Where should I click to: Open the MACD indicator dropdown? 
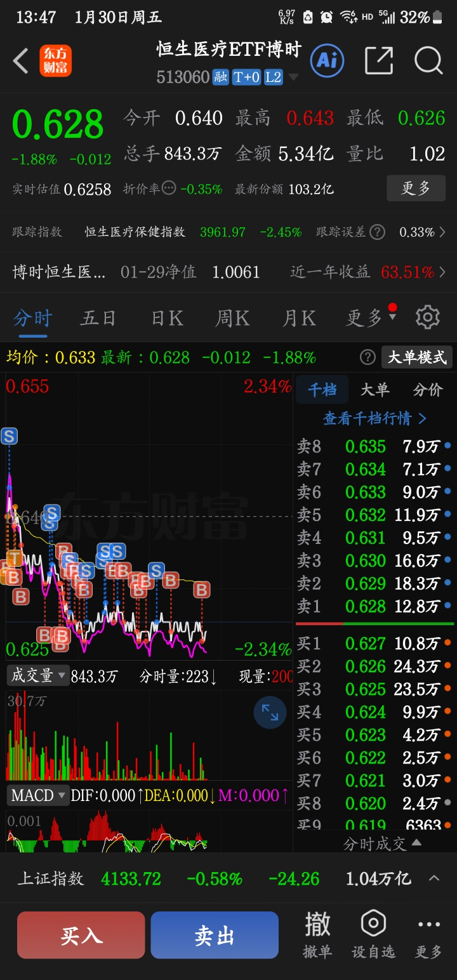click(38, 795)
